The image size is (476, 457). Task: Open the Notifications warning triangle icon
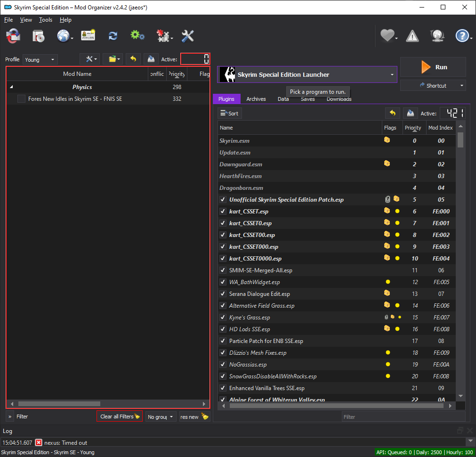pos(412,36)
